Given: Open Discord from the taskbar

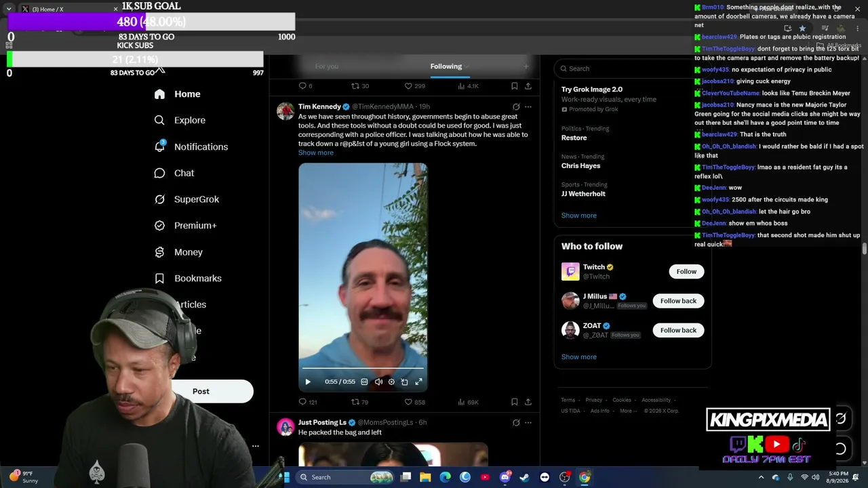Looking at the screenshot, I should pyautogui.click(x=505, y=477).
